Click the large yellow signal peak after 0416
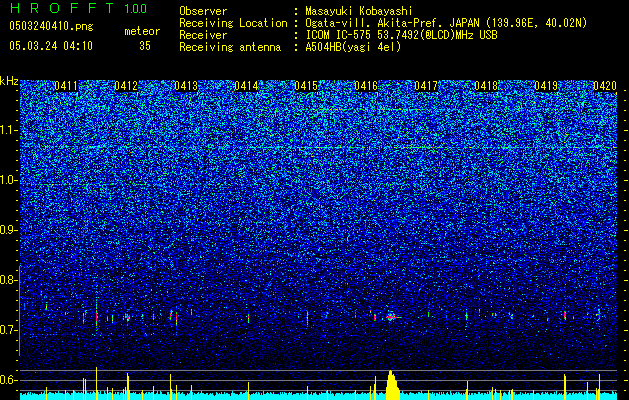 (392, 385)
